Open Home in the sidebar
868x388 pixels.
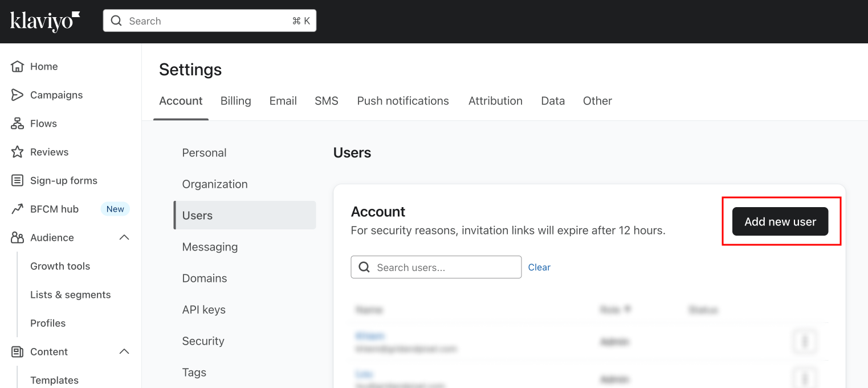pyautogui.click(x=44, y=66)
